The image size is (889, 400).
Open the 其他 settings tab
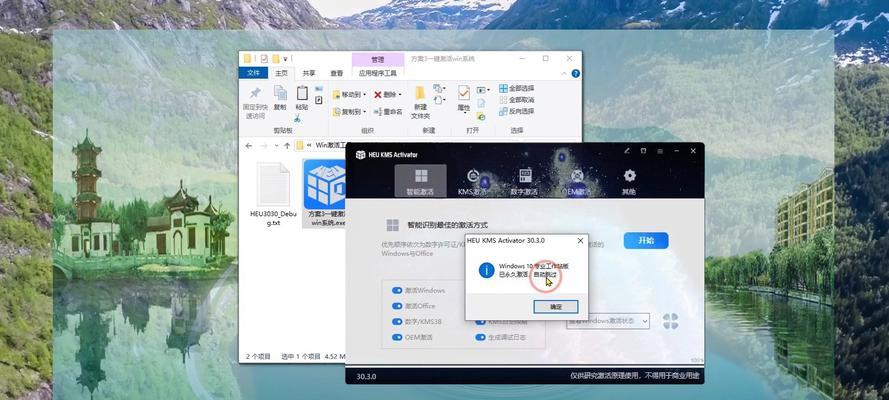(629, 181)
